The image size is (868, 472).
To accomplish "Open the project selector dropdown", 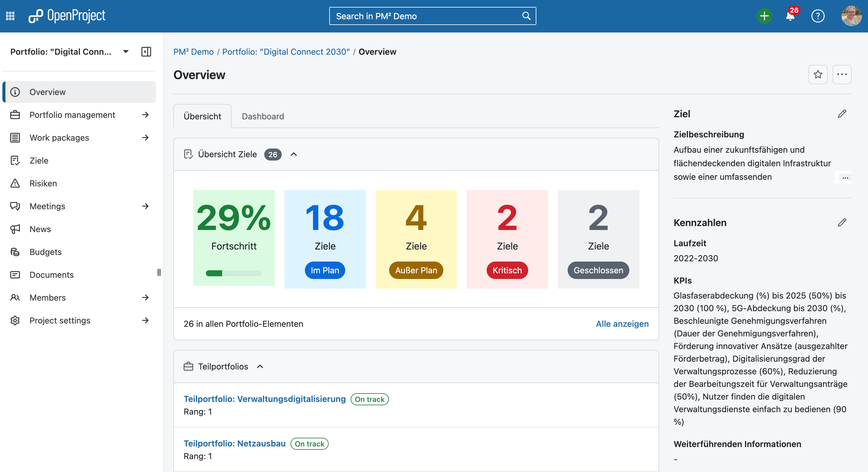I will (126, 51).
